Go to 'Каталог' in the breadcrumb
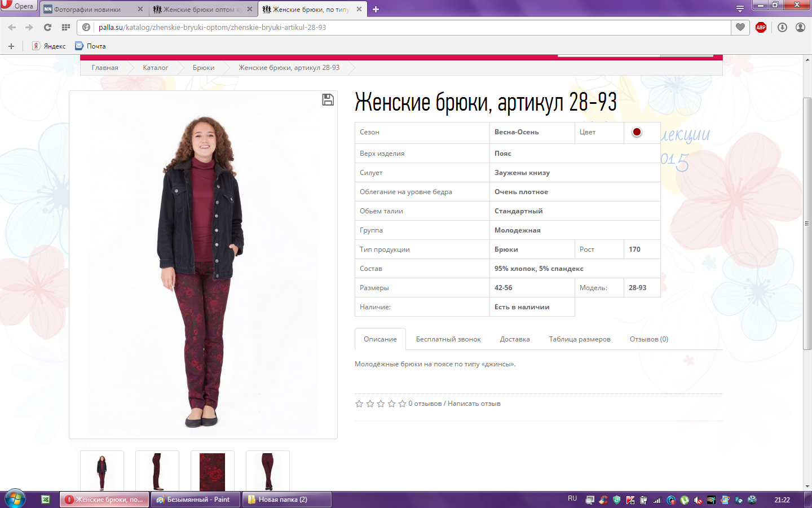The image size is (812, 508). 156,68
